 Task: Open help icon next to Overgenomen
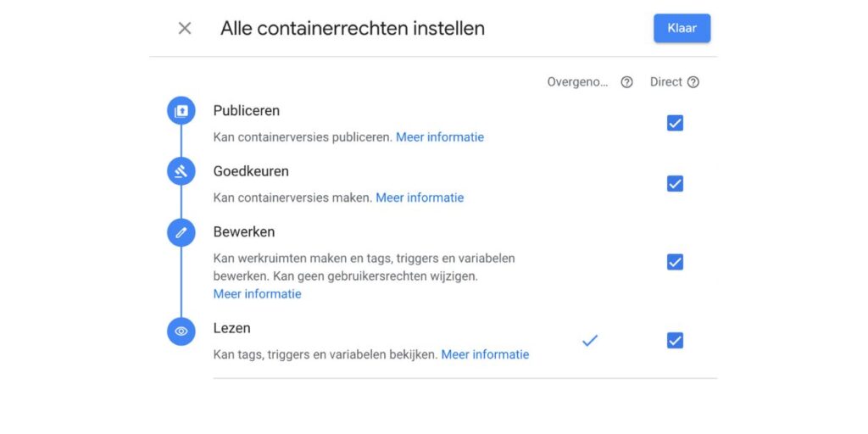(626, 82)
